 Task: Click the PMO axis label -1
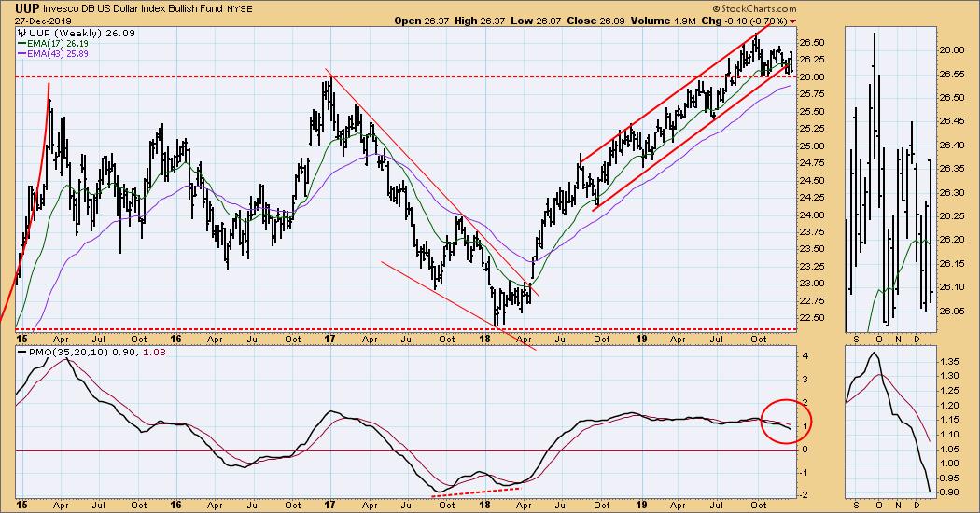coord(805,472)
